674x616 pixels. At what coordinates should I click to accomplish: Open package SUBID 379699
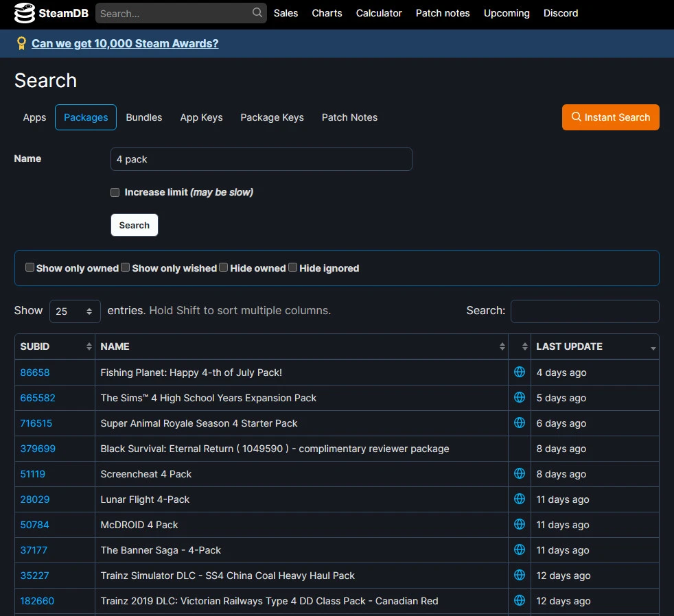38,449
